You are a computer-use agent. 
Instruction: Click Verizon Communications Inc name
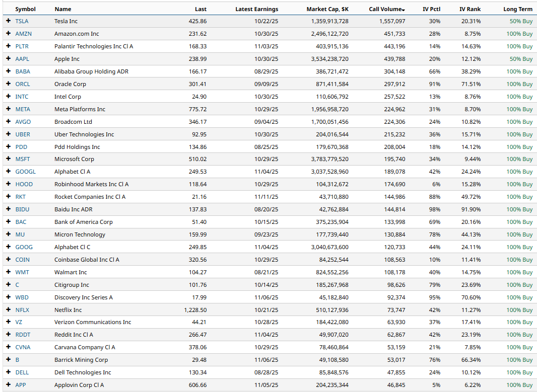[x=93, y=322]
